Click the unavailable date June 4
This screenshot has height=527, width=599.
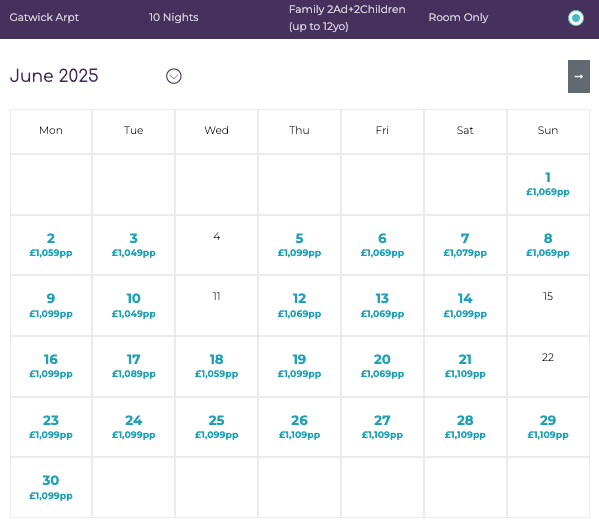[x=216, y=245]
